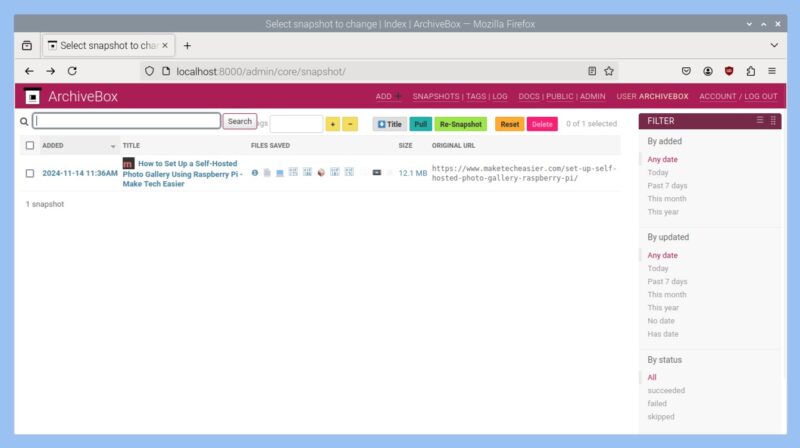Go to TAGS in the top nav
The image size is (800, 448).
tap(476, 96)
